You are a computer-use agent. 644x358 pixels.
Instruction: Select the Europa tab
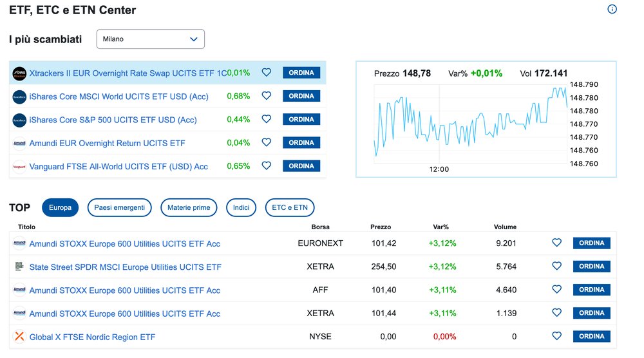pyautogui.click(x=60, y=208)
